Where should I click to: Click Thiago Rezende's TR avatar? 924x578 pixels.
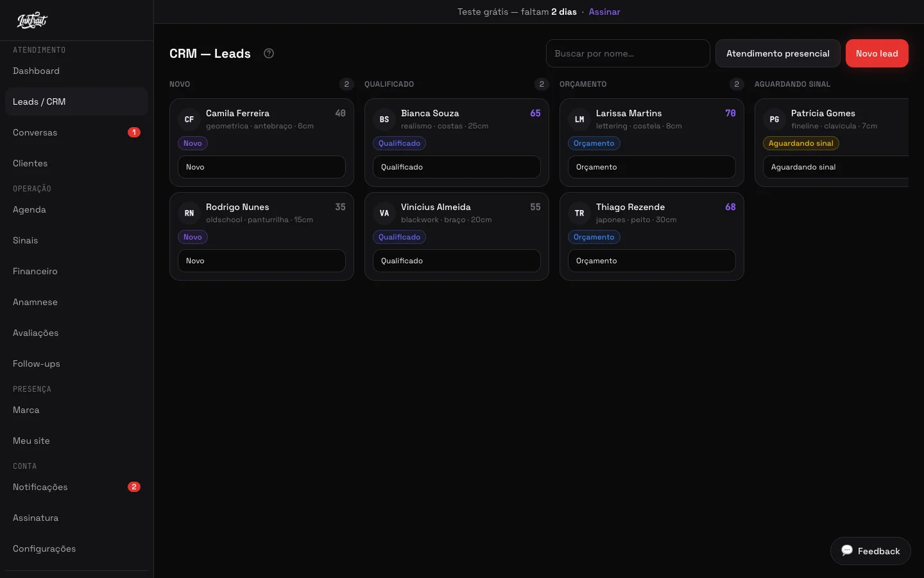(x=579, y=213)
